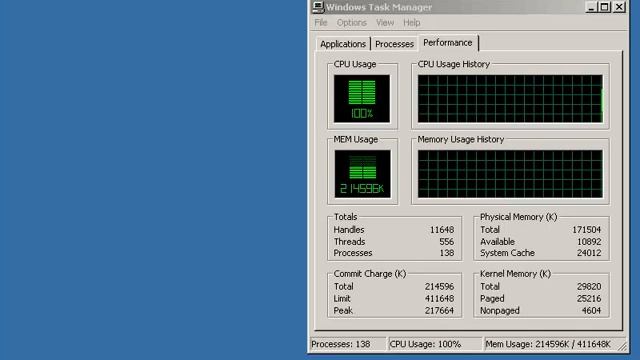This screenshot has width=640, height=360.
Task: Click Commit Charge Limit value 411648
Action: [439, 298]
